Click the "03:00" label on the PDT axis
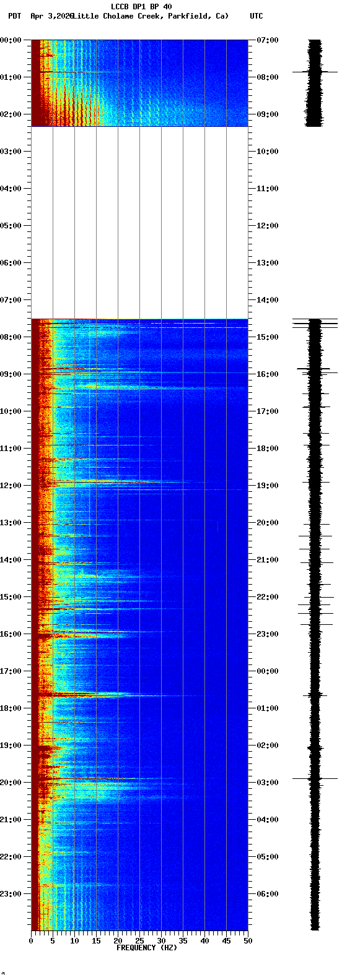The width and height of the screenshot is (342, 980). (11, 152)
